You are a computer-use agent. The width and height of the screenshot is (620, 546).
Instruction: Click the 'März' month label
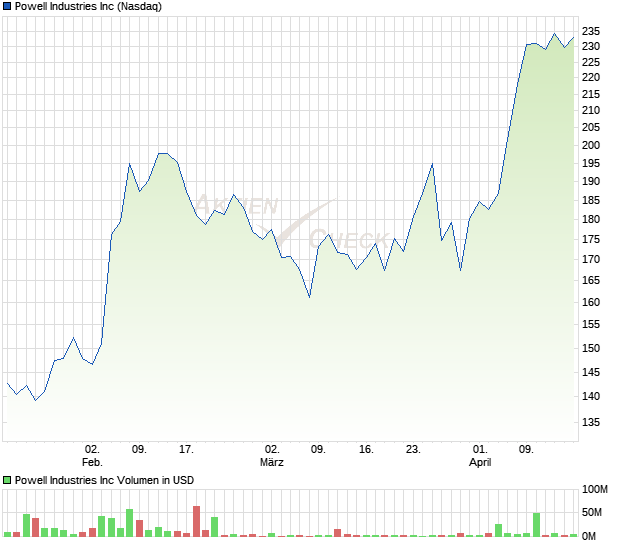point(272,462)
